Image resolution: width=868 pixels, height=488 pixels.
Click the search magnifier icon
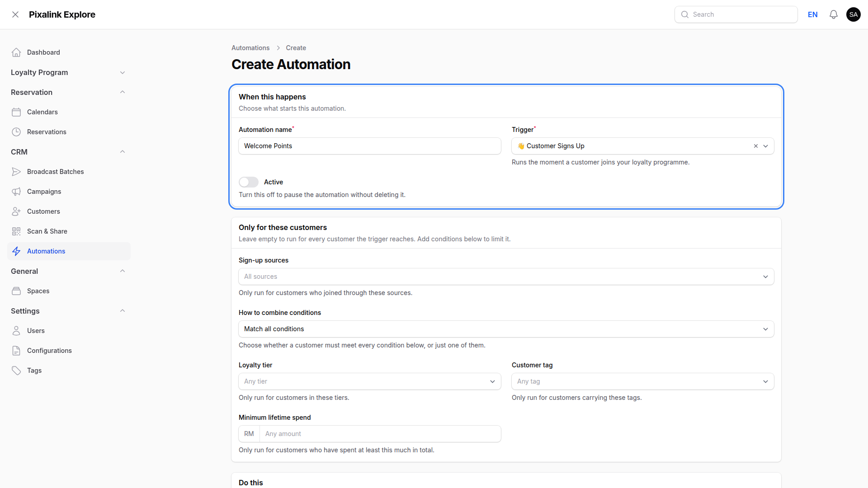coord(685,14)
